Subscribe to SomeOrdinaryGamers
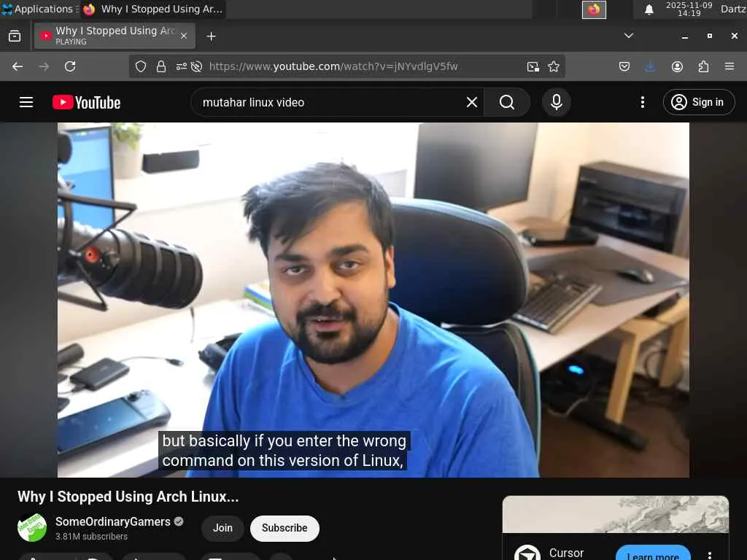 pyautogui.click(x=285, y=528)
